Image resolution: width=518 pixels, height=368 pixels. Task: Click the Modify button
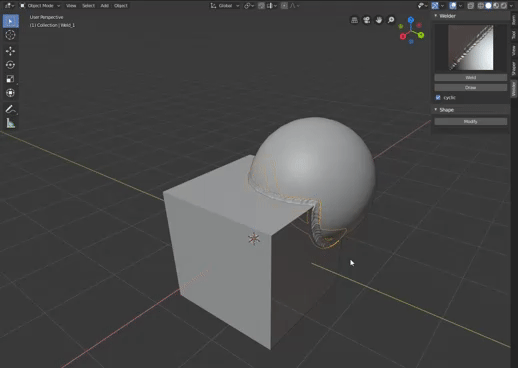coord(471,121)
